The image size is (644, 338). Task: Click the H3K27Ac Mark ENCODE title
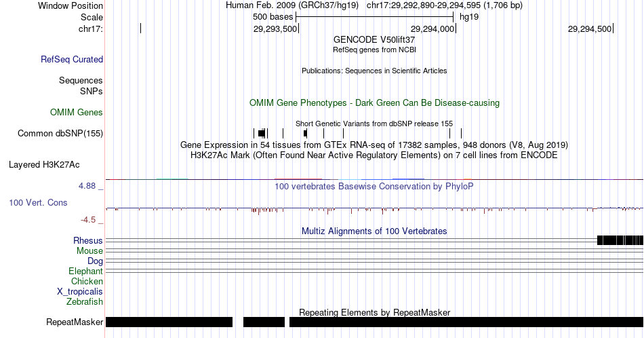click(x=374, y=155)
